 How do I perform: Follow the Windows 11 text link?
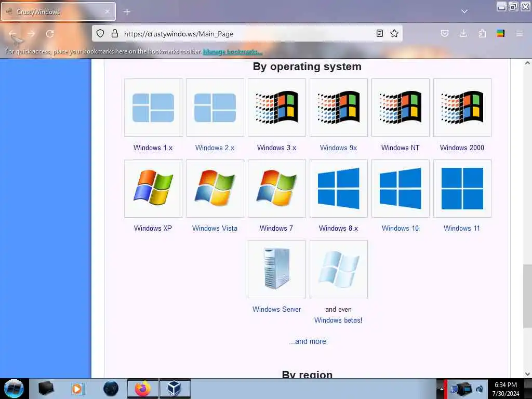click(462, 229)
